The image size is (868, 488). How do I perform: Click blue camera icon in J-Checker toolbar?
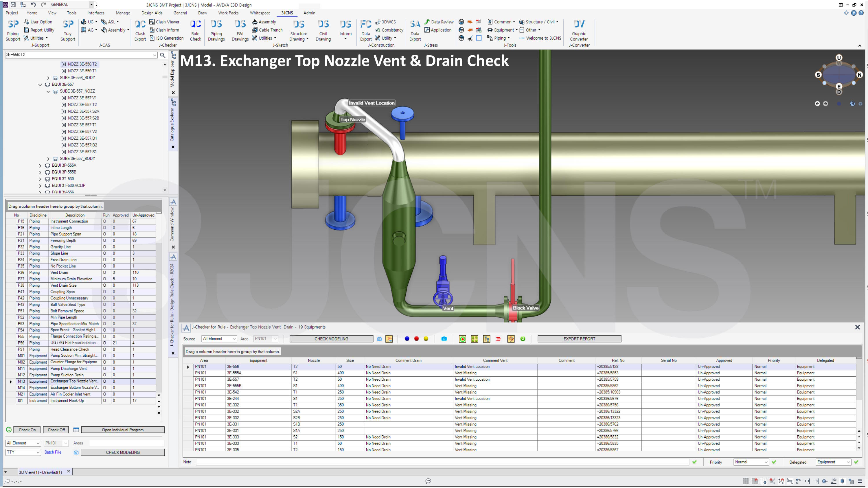[444, 339]
